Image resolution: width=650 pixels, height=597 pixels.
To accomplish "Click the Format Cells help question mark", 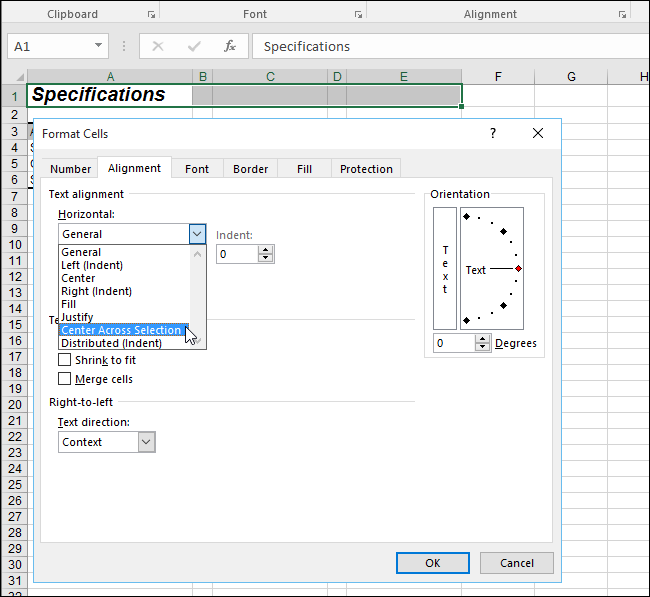I will click(x=492, y=133).
